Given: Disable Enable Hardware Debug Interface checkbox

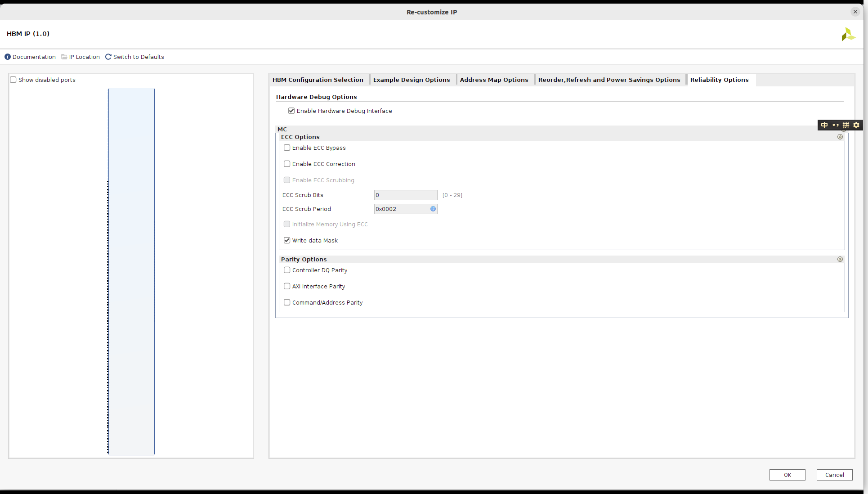Looking at the screenshot, I should pyautogui.click(x=291, y=111).
